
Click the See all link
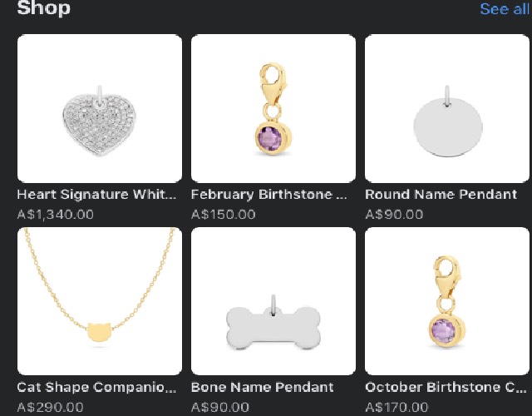click(504, 9)
